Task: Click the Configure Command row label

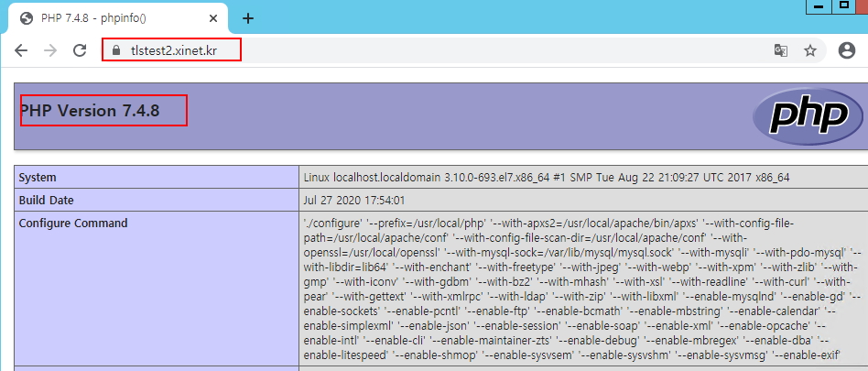Action: point(73,223)
